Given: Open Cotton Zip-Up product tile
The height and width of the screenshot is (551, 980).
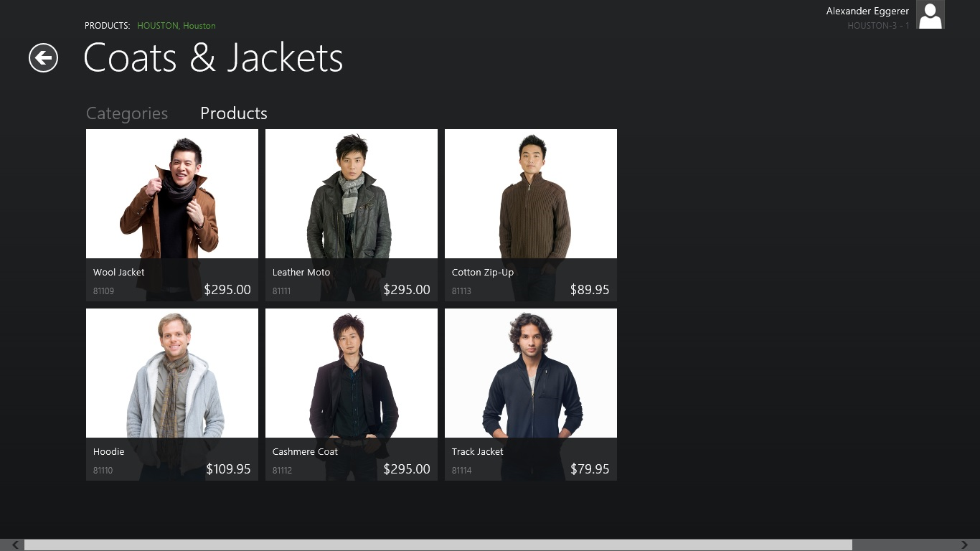Looking at the screenshot, I should pyautogui.click(x=531, y=215).
